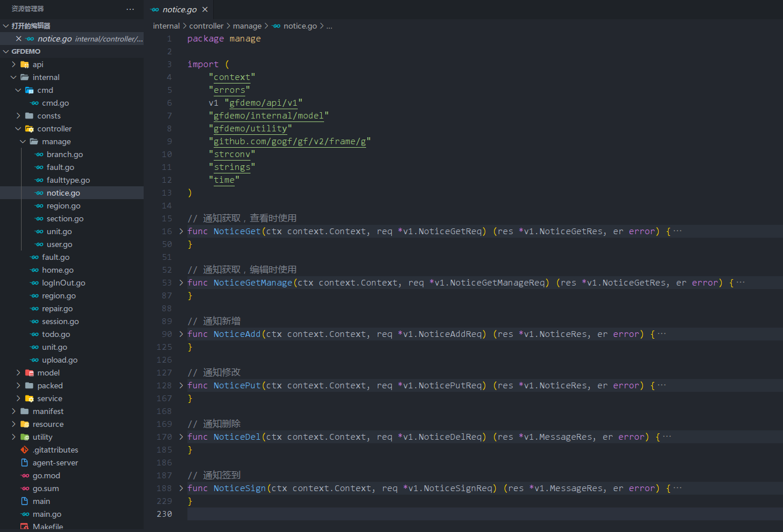Click 'internal' in the breadcrumb path
The image size is (783, 532).
point(166,26)
